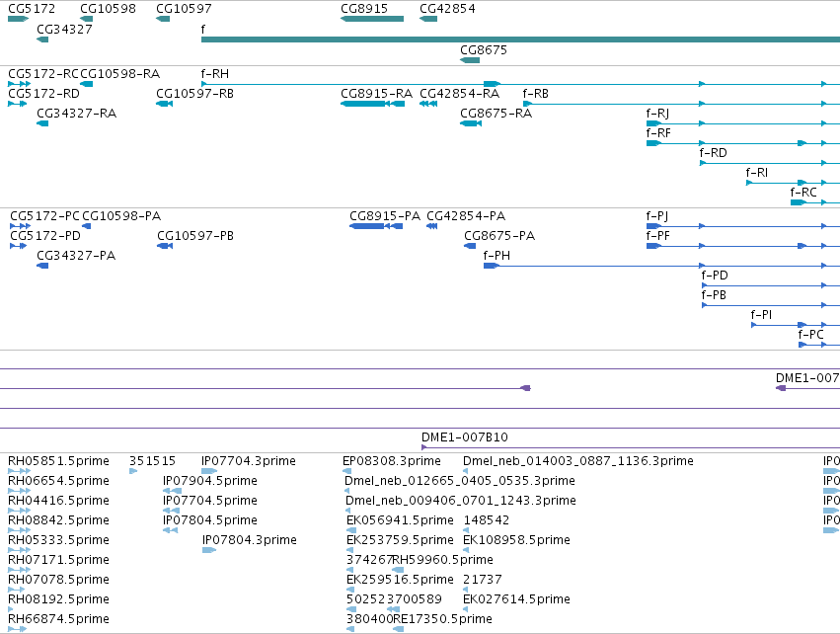Image resolution: width=840 pixels, height=634 pixels.
Task: Click EST label IP07904.5prime
Action: pyautogui.click(x=210, y=481)
